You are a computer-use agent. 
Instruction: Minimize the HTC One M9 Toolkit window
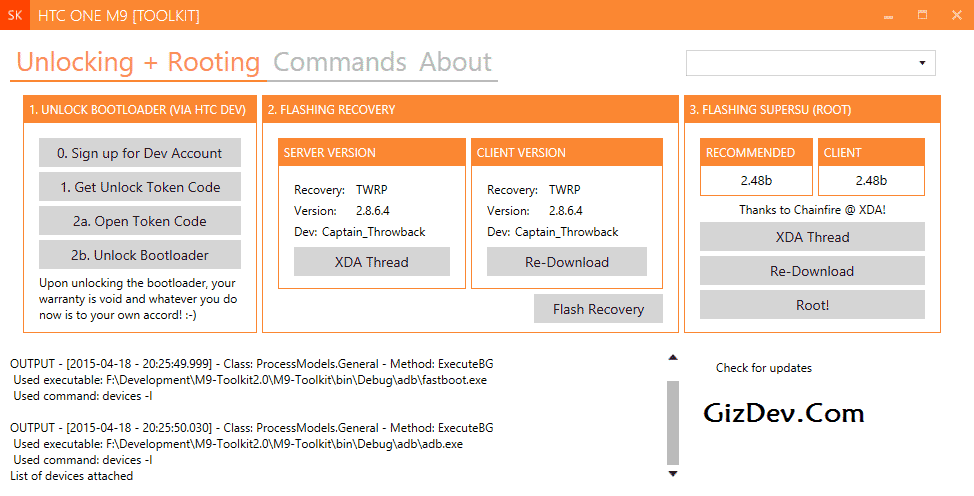tap(888, 15)
